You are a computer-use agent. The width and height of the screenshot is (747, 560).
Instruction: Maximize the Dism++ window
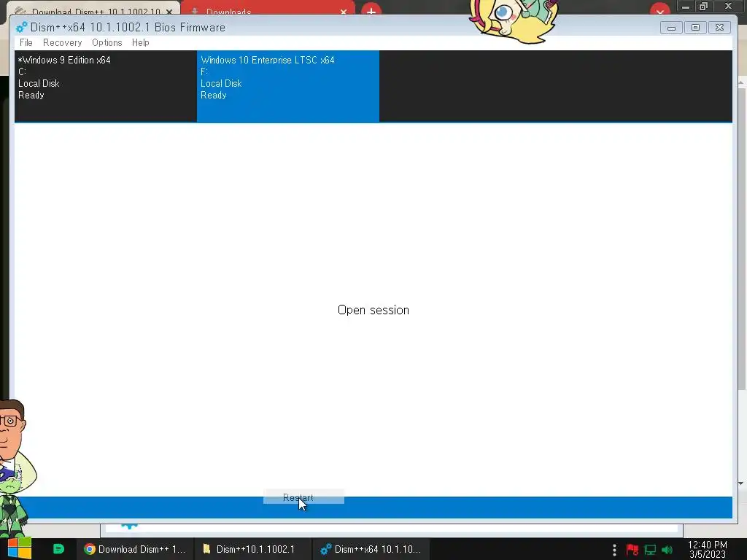[x=695, y=28]
